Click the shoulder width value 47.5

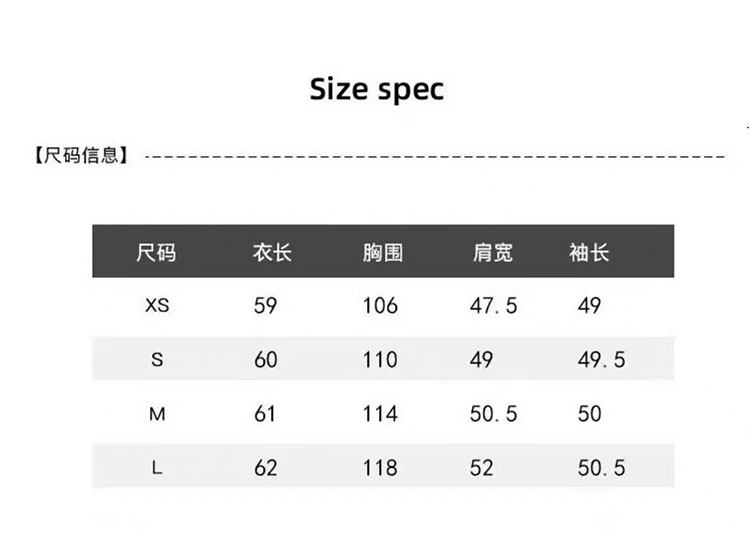pyautogui.click(x=494, y=306)
